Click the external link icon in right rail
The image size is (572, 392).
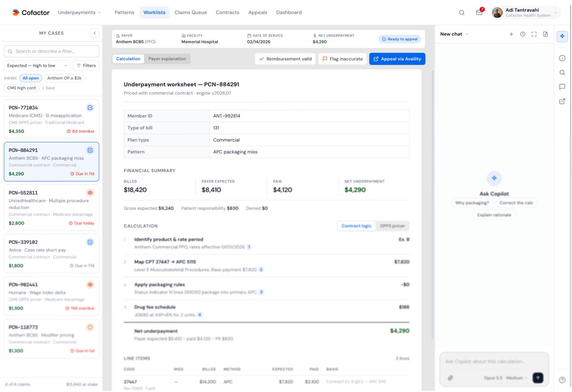pos(562,101)
